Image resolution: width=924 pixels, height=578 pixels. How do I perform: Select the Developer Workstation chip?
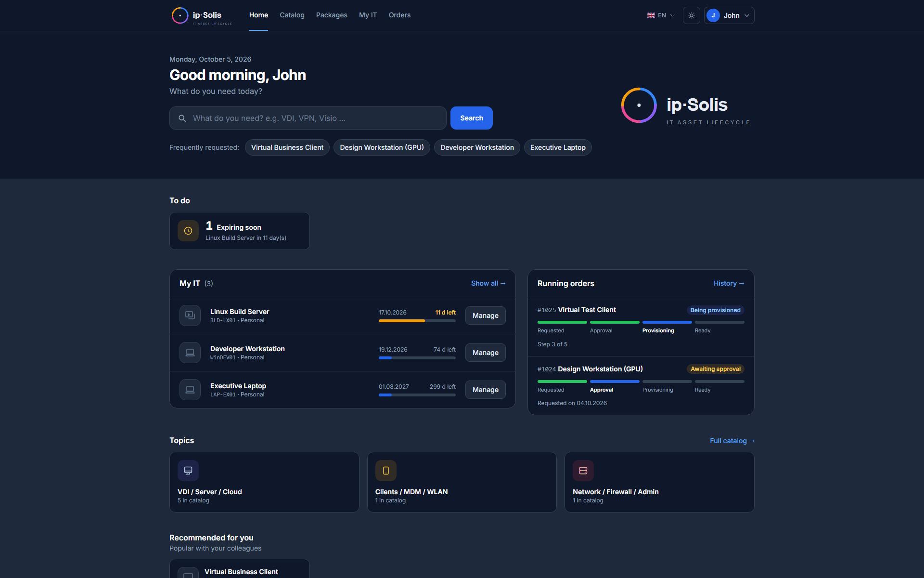click(x=477, y=147)
